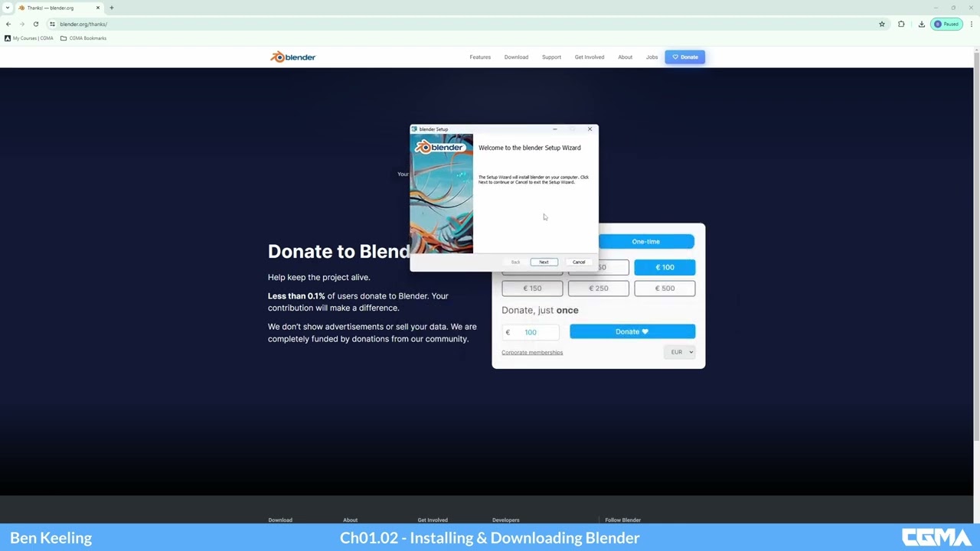Viewport: 980px width, 551px height.
Task: Open the Get Involved menu item
Action: click(x=590, y=57)
